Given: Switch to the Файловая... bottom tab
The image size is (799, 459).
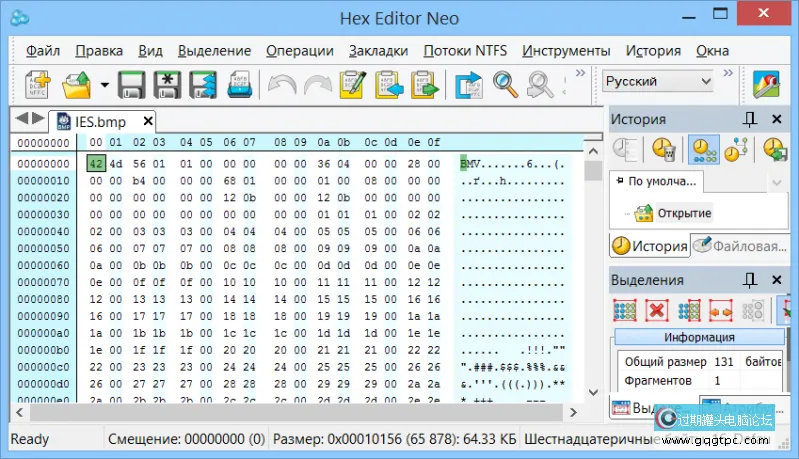Looking at the screenshot, I should [740, 246].
